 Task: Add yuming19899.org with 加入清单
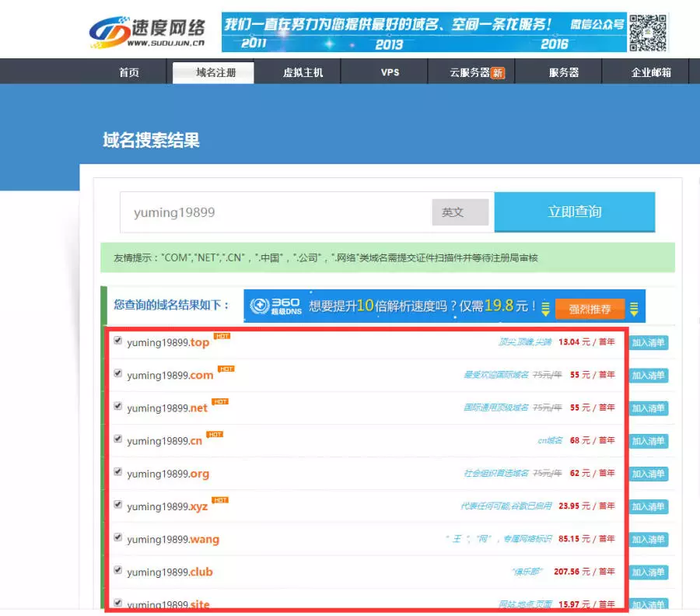click(x=649, y=474)
